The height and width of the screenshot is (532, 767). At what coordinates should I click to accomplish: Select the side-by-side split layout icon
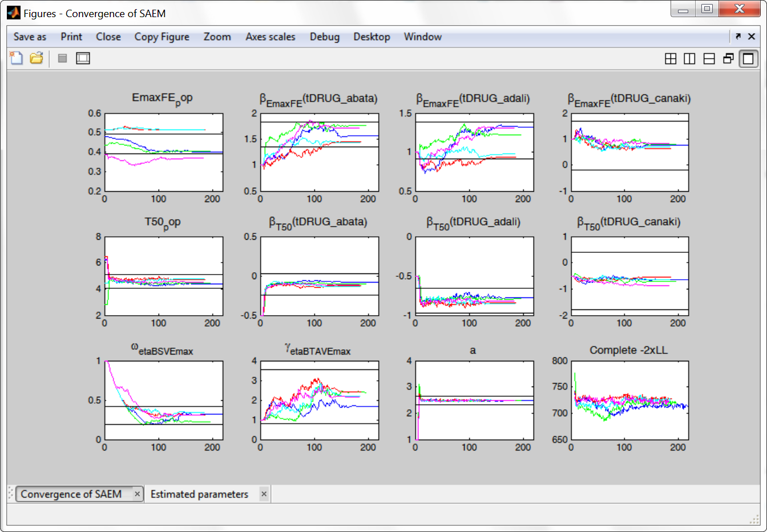(689, 58)
